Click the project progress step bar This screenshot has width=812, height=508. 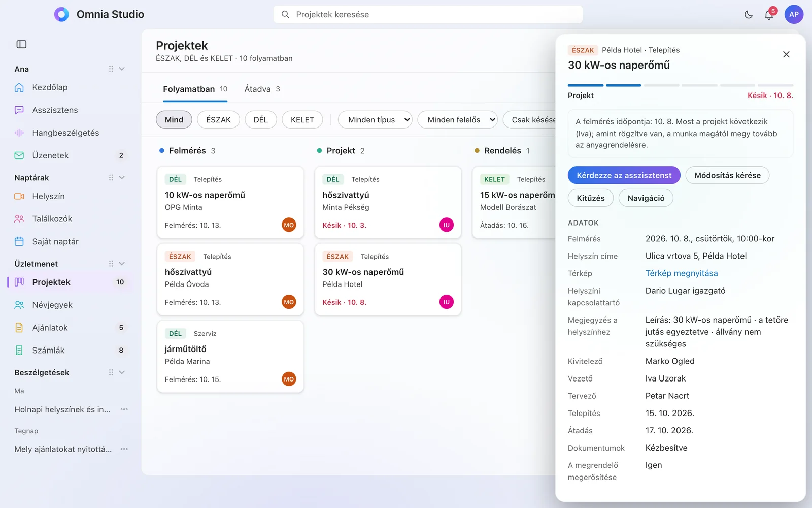[681, 85]
